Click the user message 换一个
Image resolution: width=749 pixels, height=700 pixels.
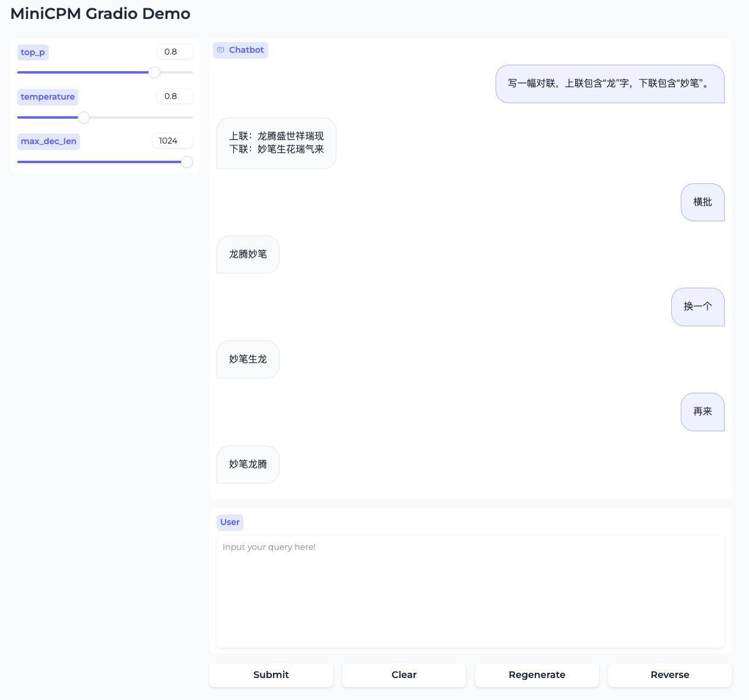tap(698, 307)
